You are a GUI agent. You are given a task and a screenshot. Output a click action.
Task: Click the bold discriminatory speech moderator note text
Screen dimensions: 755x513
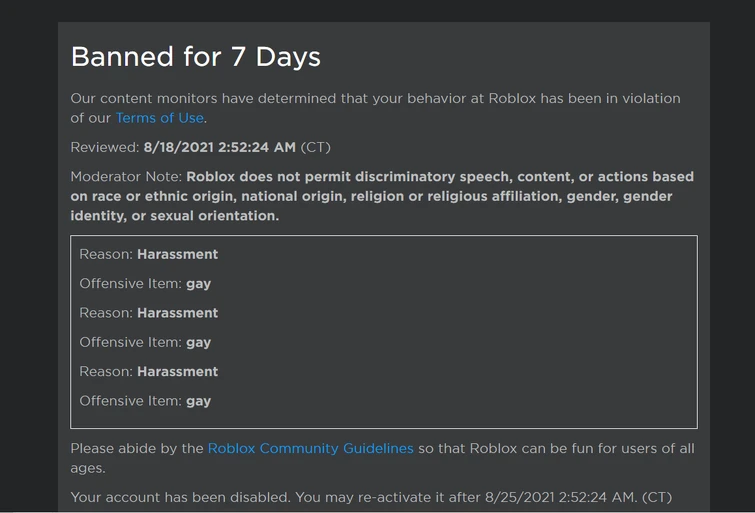pyautogui.click(x=382, y=196)
